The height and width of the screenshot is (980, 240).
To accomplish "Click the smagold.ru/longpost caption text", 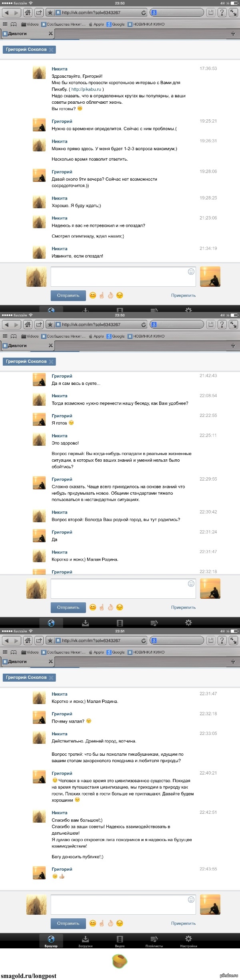I will pyautogui.click(x=29, y=976).
